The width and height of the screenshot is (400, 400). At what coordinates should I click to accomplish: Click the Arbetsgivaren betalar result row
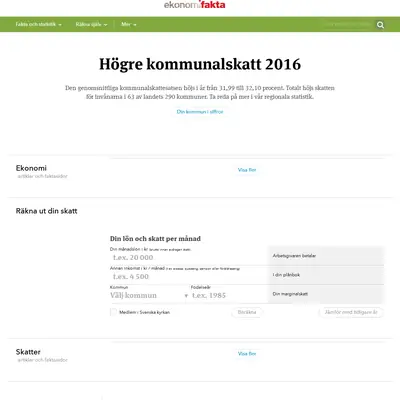326,256
